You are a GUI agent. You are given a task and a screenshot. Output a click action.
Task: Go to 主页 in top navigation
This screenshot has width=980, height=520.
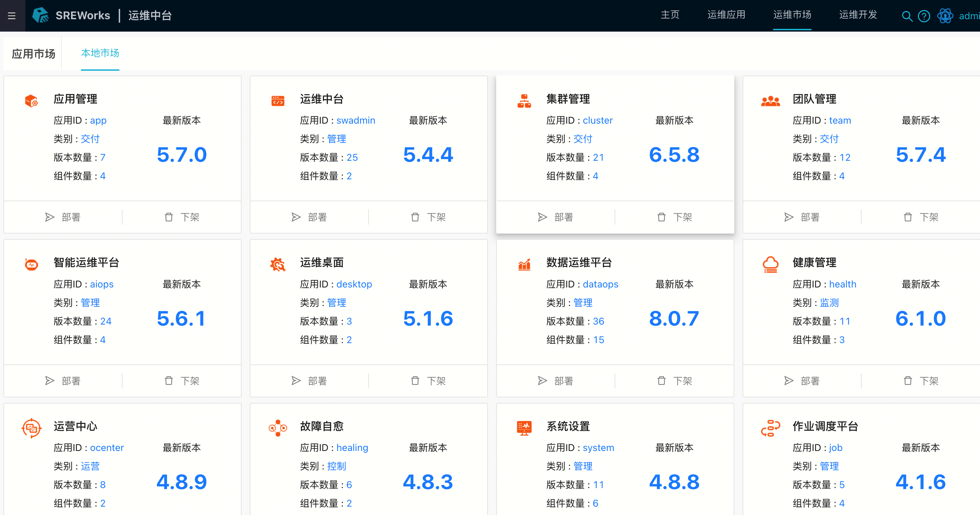coord(670,15)
